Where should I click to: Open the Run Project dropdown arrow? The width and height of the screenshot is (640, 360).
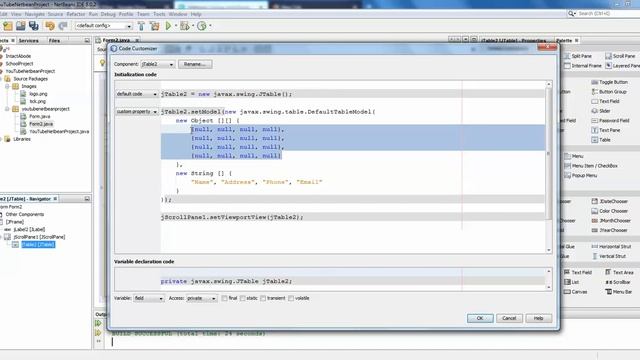[176, 26]
